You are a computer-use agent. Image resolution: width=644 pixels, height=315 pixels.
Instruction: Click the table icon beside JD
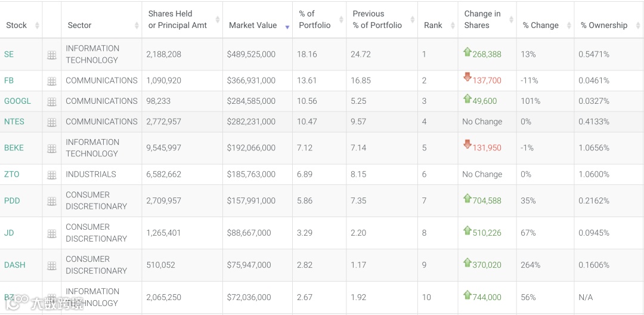[52, 233]
